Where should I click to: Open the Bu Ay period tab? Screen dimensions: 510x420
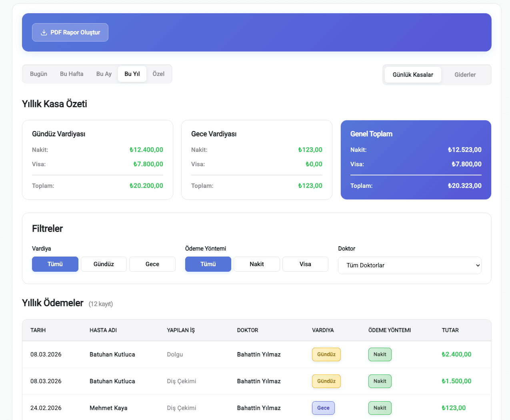pyautogui.click(x=104, y=74)
